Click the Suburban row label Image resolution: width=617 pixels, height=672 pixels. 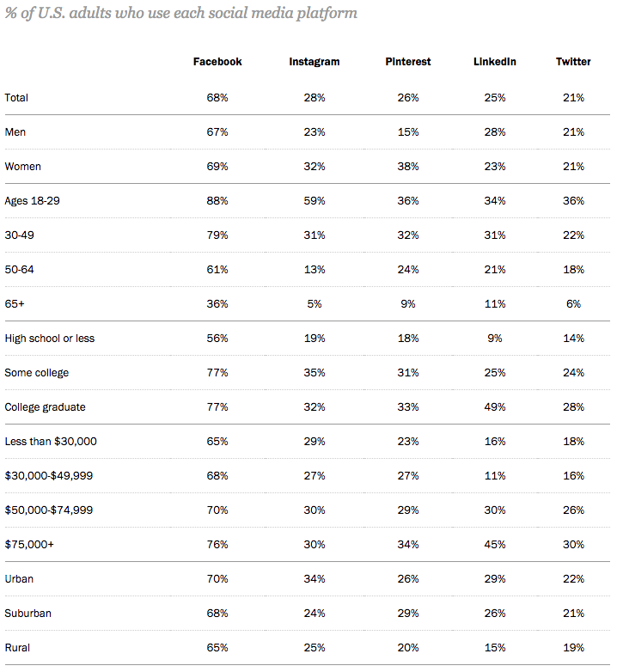(x=27, y=614)
